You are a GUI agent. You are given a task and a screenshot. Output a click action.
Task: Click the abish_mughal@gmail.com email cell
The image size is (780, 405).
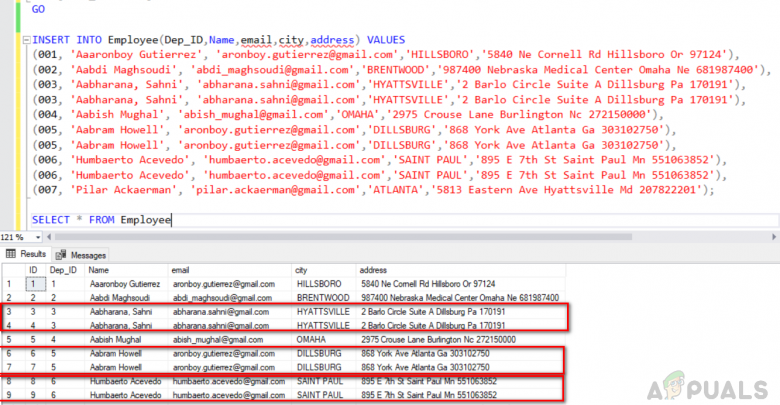coord(216,339)
